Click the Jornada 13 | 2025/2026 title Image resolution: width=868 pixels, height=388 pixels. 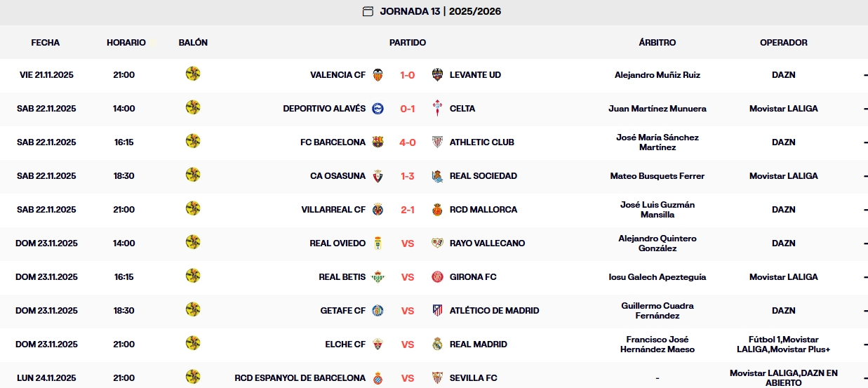(x=441, y=11)
